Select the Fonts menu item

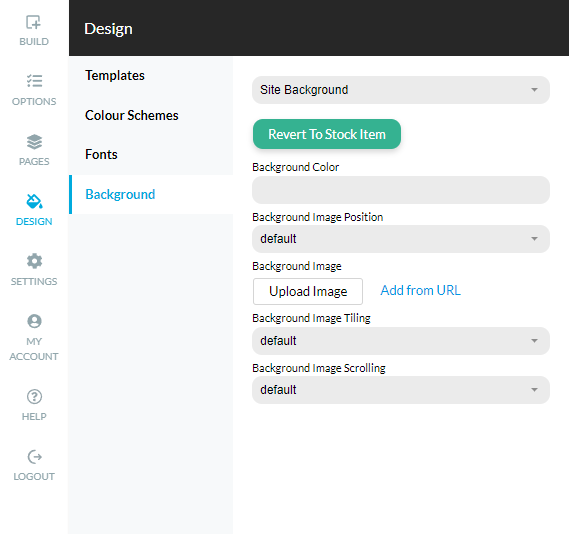(101, 155)
